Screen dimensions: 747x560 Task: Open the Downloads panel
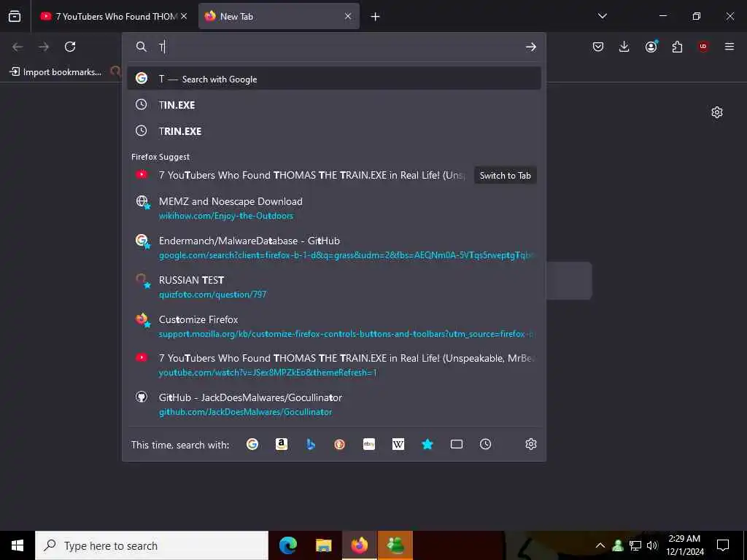(x=624, y=47)
